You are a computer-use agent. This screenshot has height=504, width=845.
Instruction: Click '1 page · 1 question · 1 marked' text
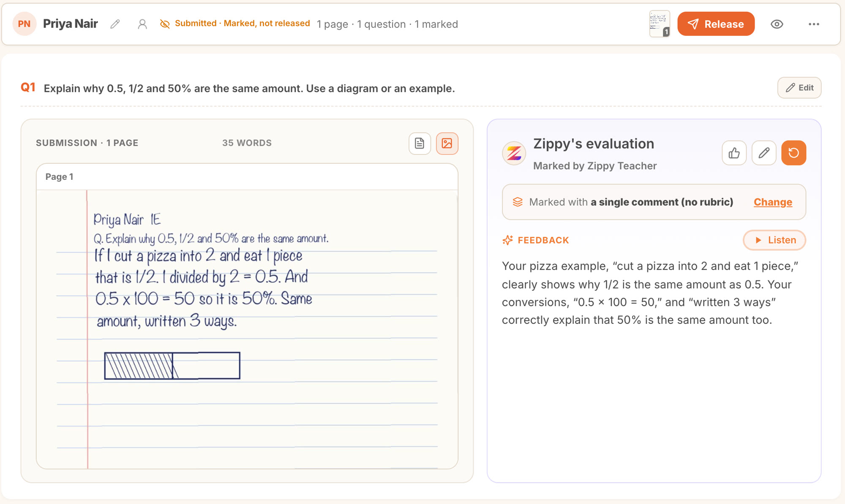(x=387, y=24)
